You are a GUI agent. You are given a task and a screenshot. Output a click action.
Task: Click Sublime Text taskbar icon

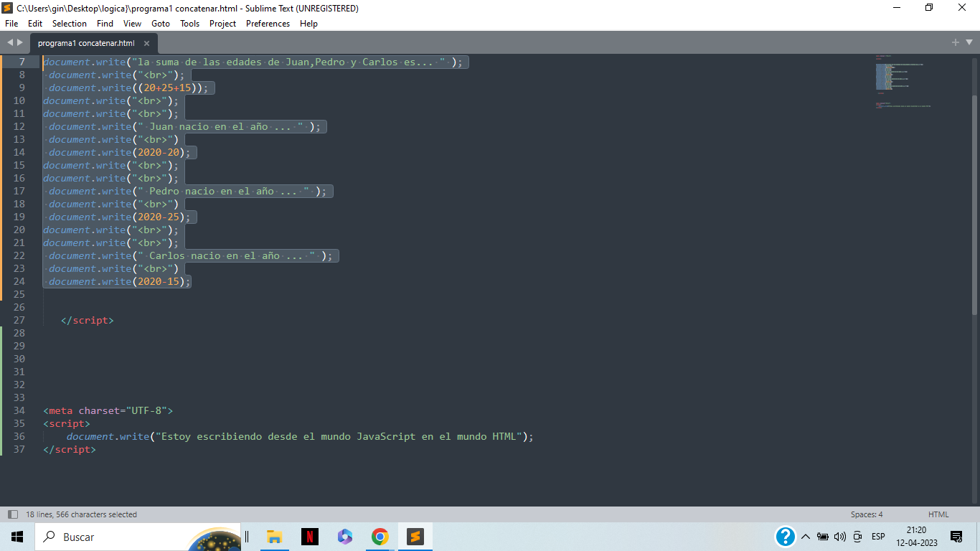pyautogui.click(x=415, y=537)
